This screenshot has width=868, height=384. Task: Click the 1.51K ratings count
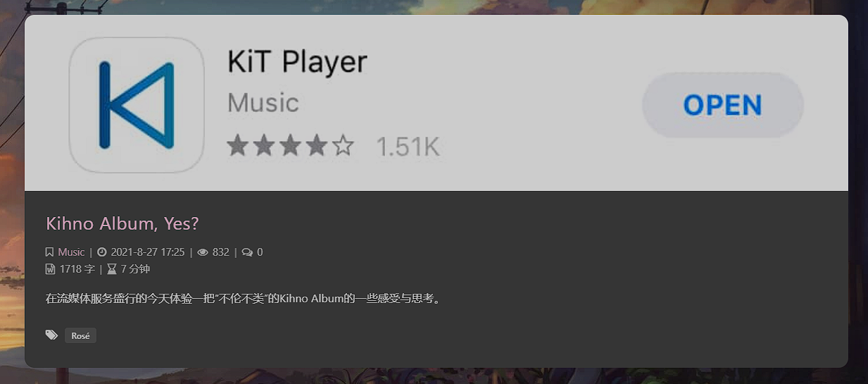pyautogui.click(x=408, y=147)
